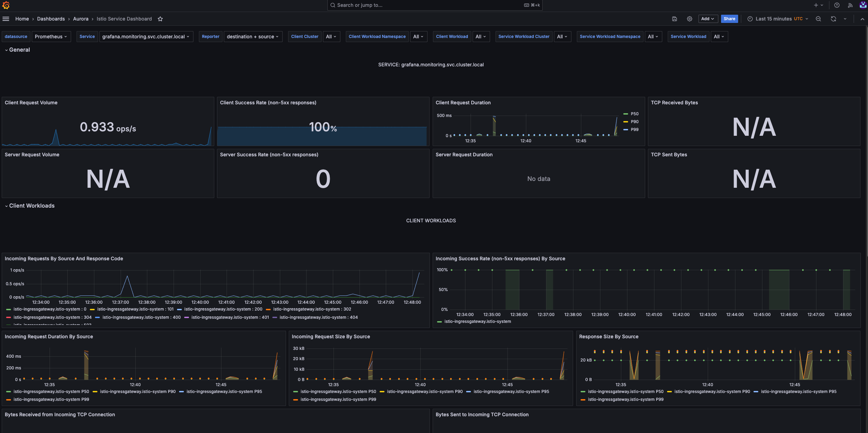The height and width of the screenshot is (433, 868).
Task: Open the Client Cluster All dropdown
Action: click(x=331, y=37)
